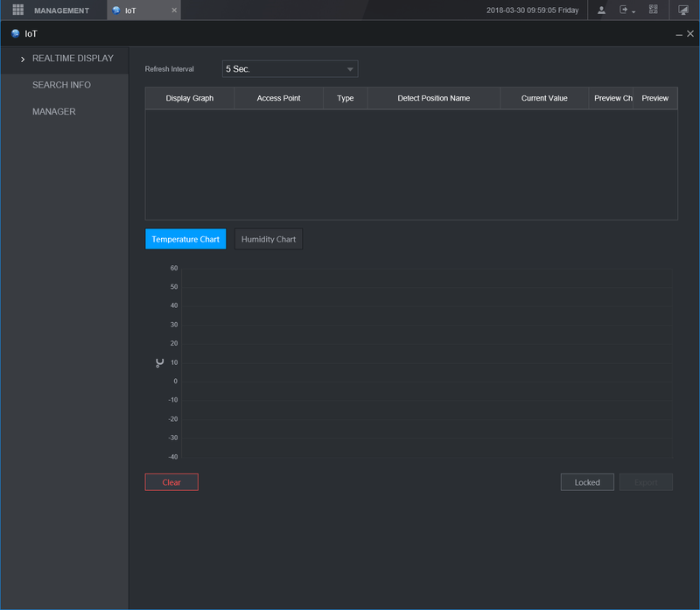The image size is (700, 610).
Task: Toggle the Locked button
Action: point(587,482)
